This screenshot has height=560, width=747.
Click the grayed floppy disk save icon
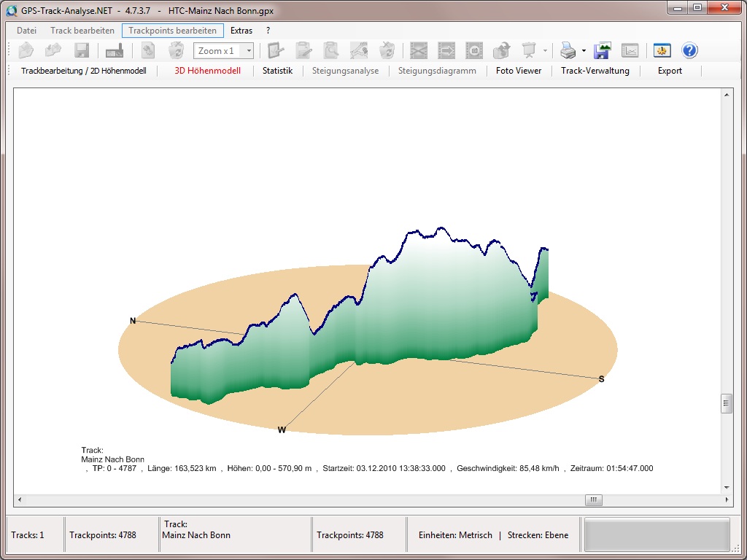82,50
